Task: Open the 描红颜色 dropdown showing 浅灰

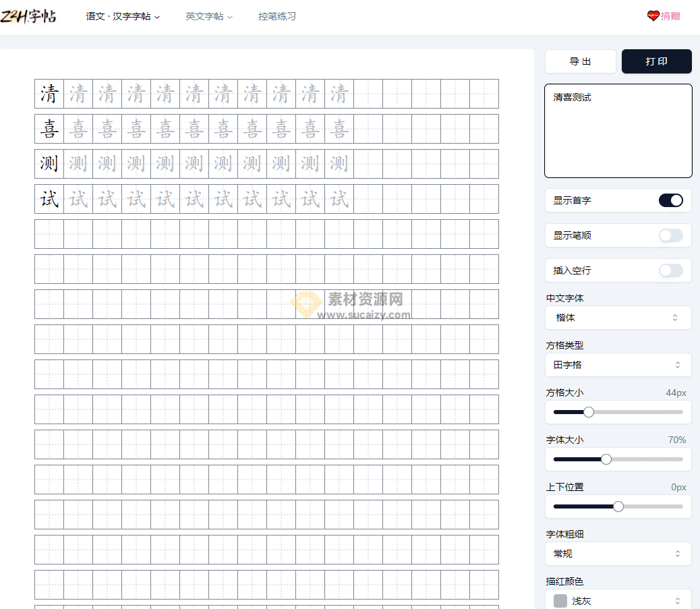Action: pos(618,600)
